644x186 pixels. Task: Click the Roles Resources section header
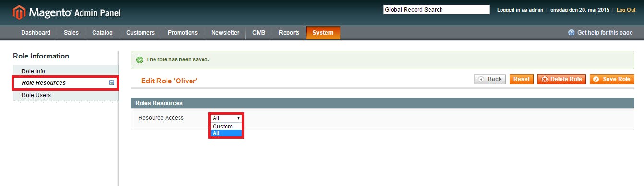click(x=382, y=103)
